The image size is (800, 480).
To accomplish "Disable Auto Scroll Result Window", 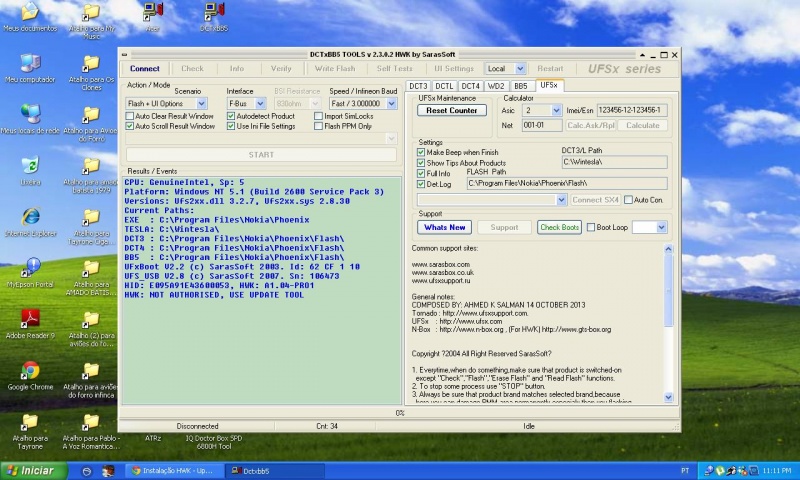I will [130, 126].
